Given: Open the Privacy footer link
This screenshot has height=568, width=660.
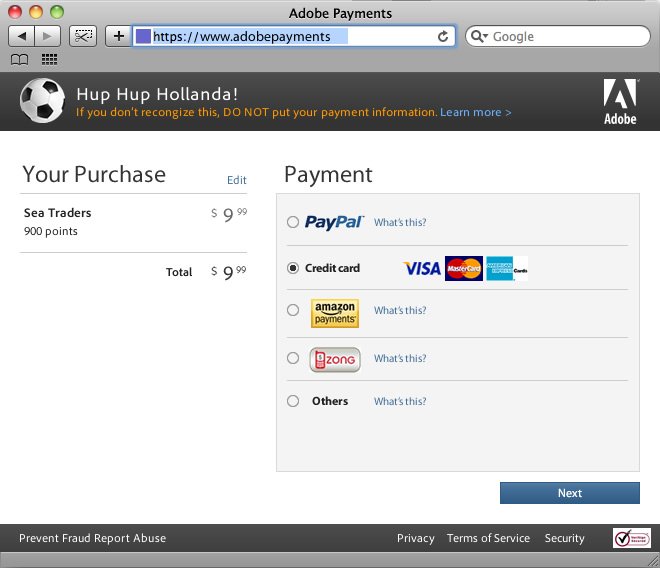Looking at the screenshot, I should click(x=416, y=538).
